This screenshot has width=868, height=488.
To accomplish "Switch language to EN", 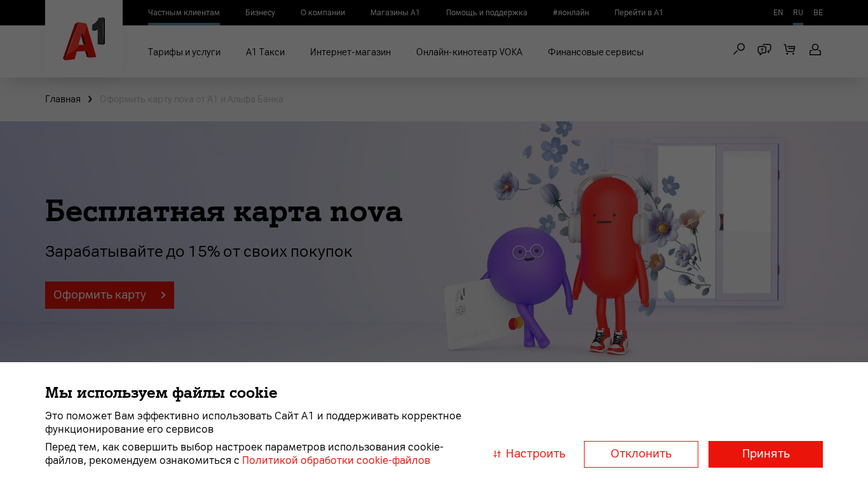I will point(778,13).
